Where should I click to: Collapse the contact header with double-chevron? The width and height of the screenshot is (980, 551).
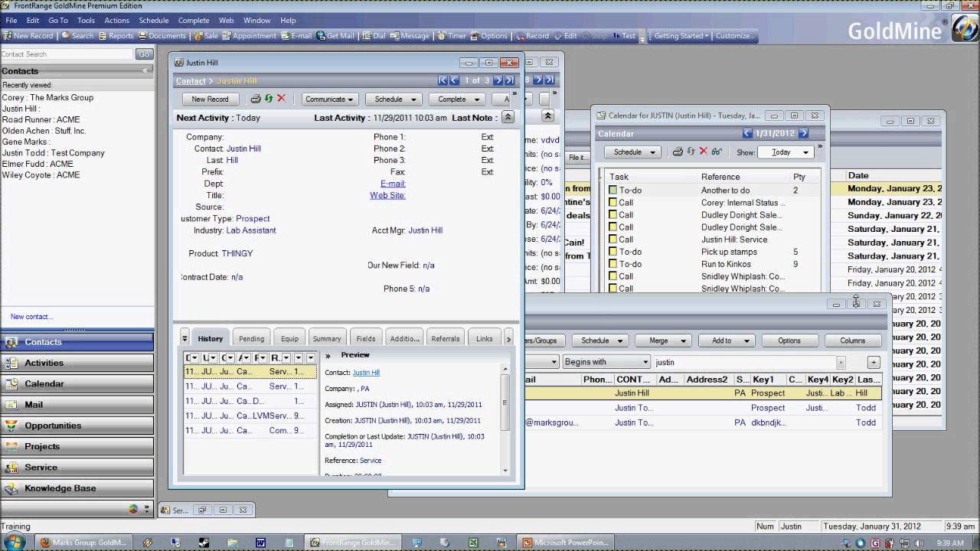(508, 118)
